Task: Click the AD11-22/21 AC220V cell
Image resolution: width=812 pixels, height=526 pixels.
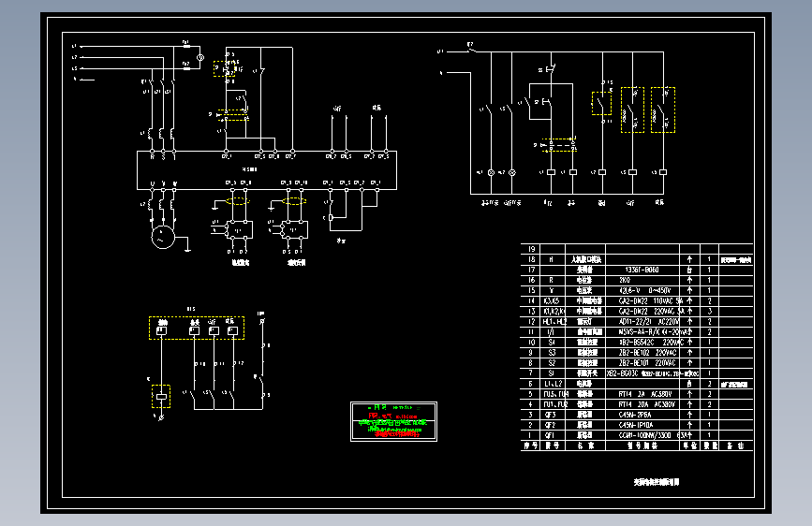Action: [642, 322]
